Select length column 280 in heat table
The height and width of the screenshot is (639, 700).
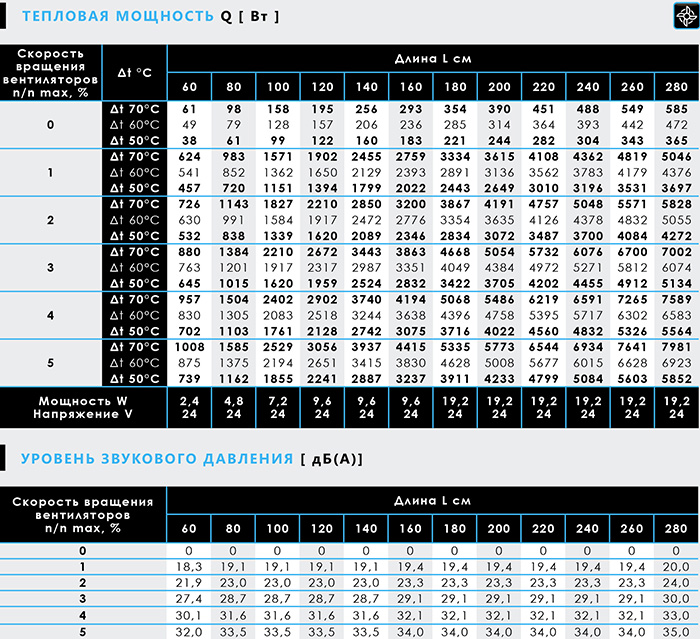(x=676, y=87)
